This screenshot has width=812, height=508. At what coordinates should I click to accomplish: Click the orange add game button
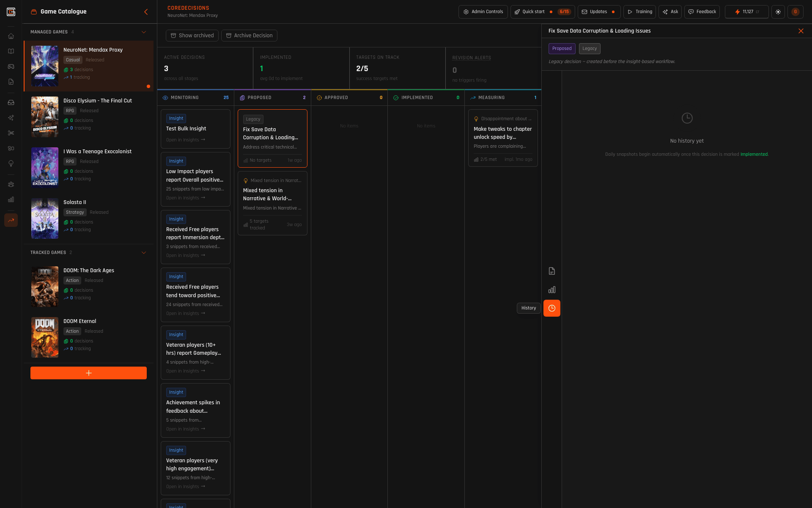pos(88,373)
